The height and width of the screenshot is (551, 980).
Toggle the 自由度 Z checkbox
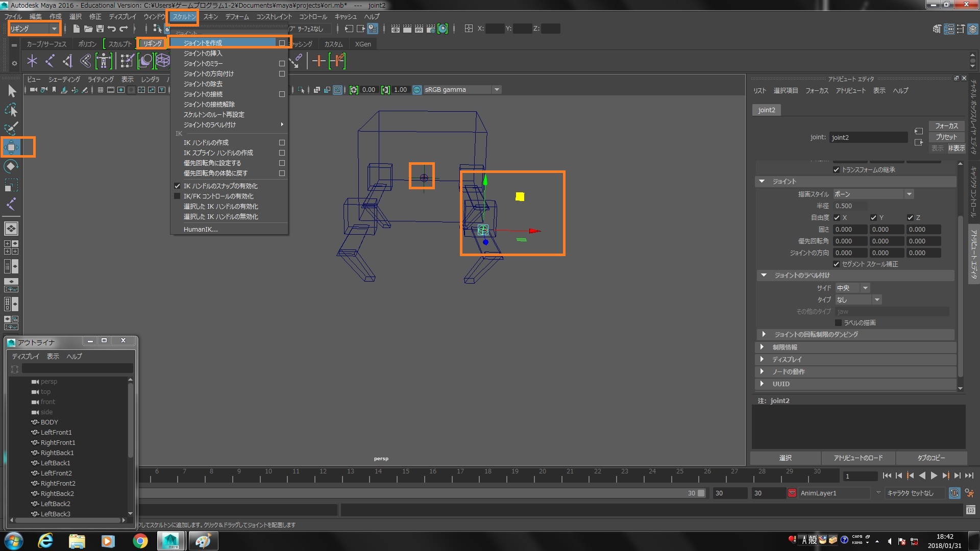pos(910,218)
